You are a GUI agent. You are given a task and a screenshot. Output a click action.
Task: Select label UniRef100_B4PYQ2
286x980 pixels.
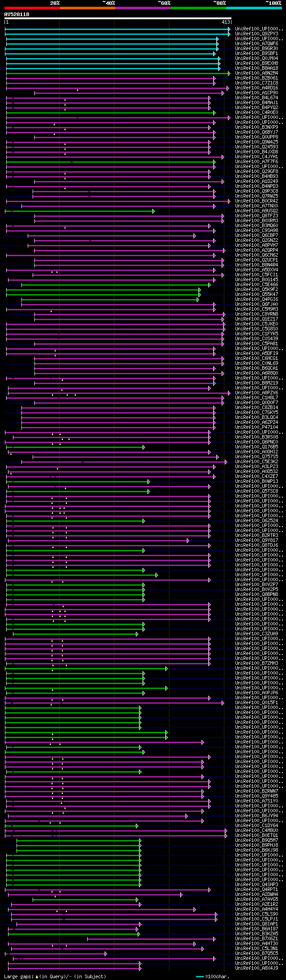[x=257, y=107]
